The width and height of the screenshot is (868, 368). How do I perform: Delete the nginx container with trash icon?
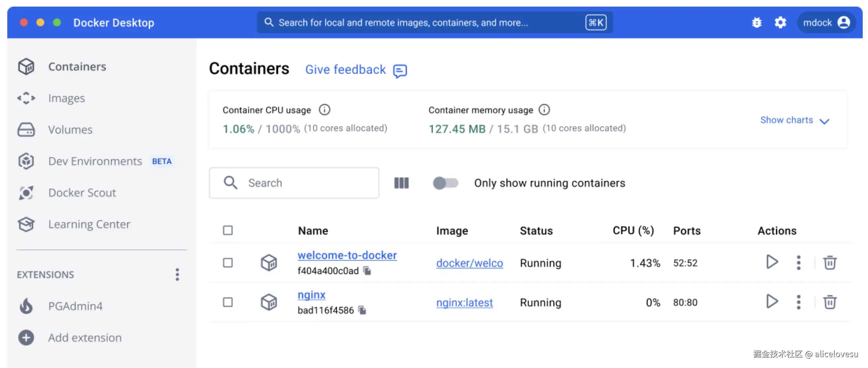tap(829, 302)
